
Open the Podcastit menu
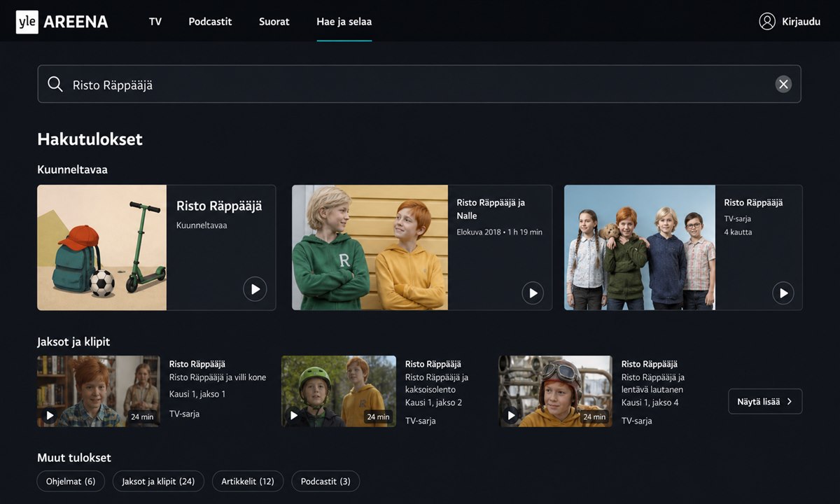tap(210, 22)
